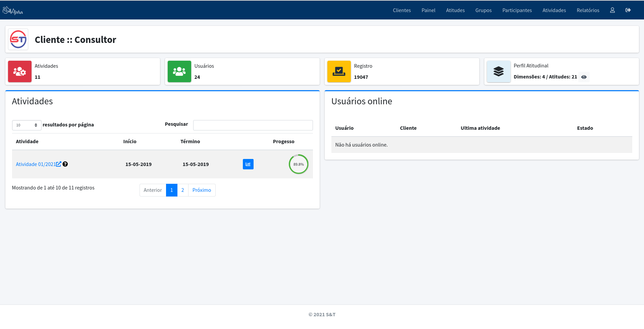Click the logout icon in top bar

(628, 10)
